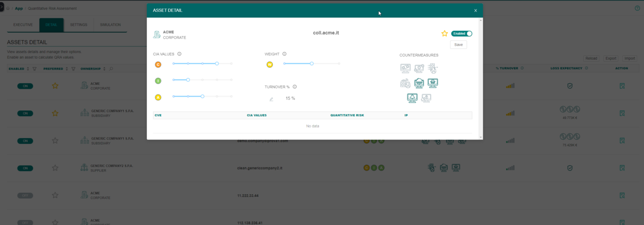Viewport: 644px width, 225px height.
Task: Toggle the green cloud-monitor countermeasure icon in the dialog
Action: click(x=419, y=83)
